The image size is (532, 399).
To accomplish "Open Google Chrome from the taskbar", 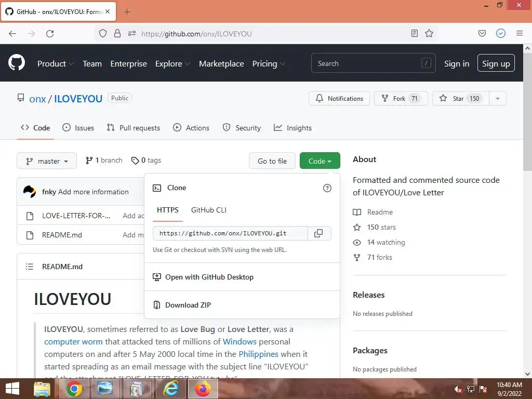I will point(74,389).
